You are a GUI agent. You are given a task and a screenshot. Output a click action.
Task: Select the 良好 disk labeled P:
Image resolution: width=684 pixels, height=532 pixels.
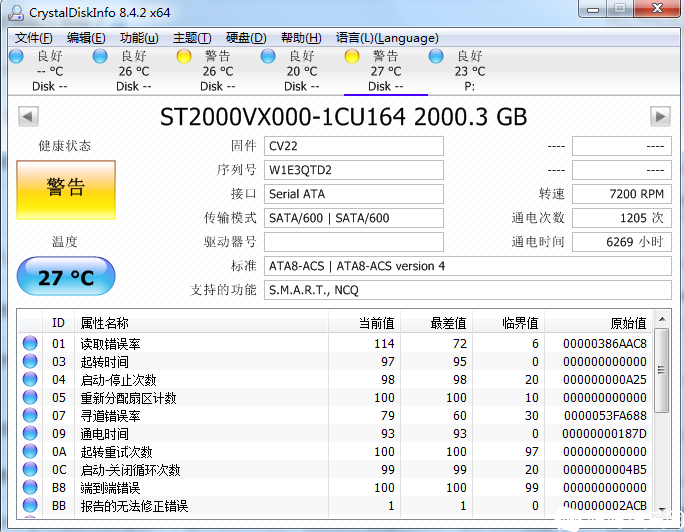pos(469,71)
